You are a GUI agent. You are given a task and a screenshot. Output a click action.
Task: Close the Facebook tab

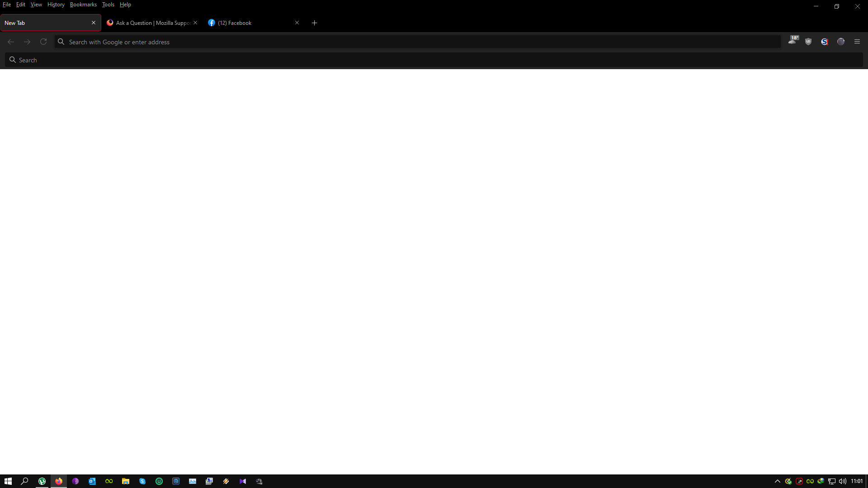pos(297,23)
